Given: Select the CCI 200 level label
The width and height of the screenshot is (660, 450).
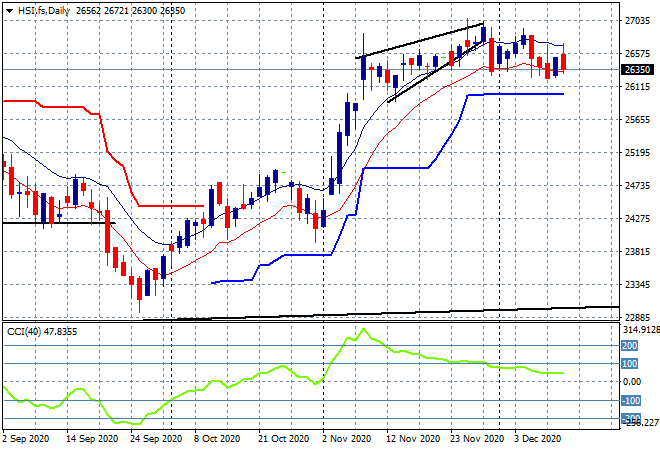Looking at the screenshot, I should point(630,346).
